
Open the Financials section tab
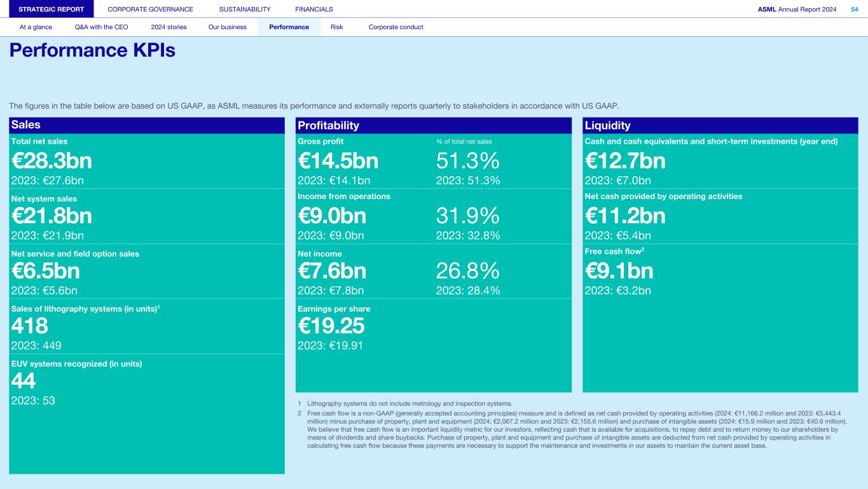314,9
